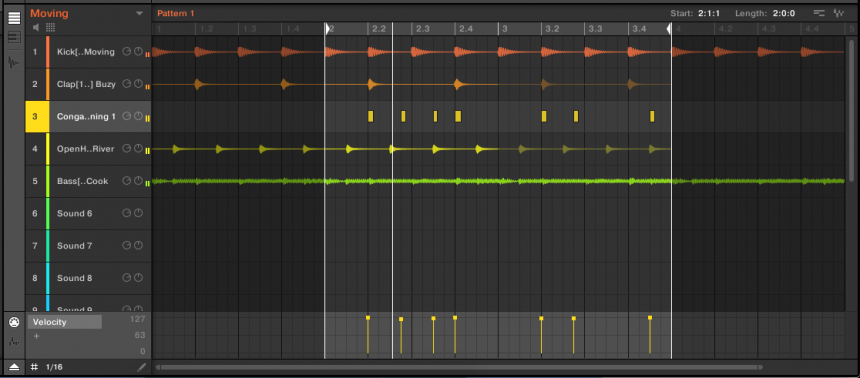
Task: Solo the Bass[..Cook sound
Action: point(127,181)
